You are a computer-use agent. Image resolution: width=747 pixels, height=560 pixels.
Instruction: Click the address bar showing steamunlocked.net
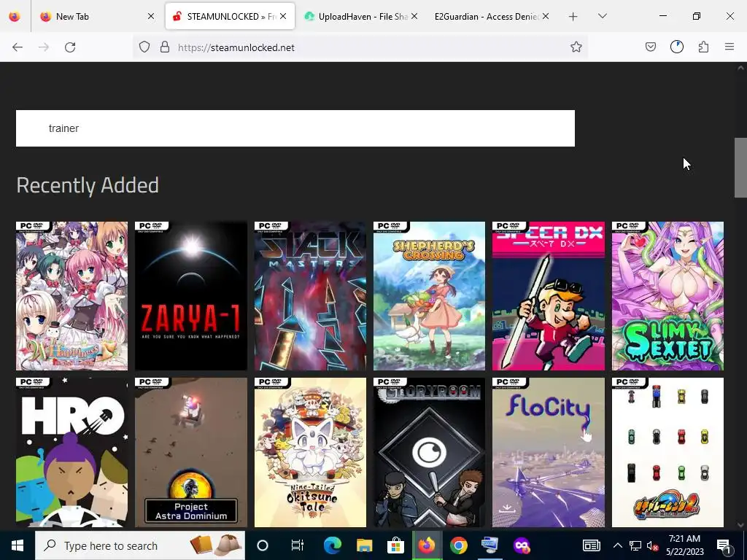point(360,47)
